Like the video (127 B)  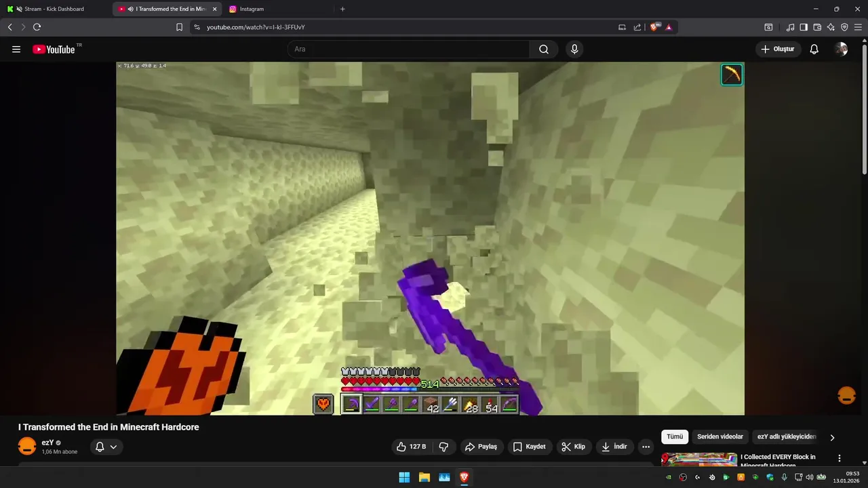(x=412, y=447)
